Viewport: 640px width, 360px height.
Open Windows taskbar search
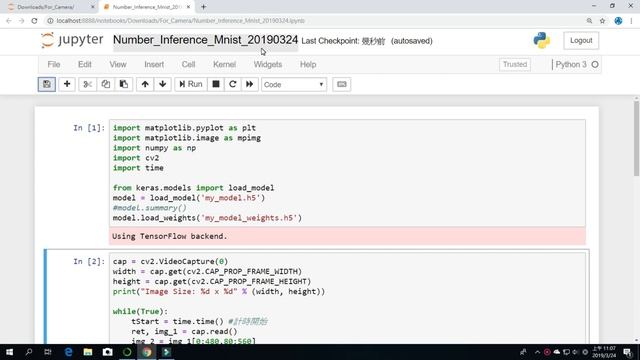pos(29,352)
